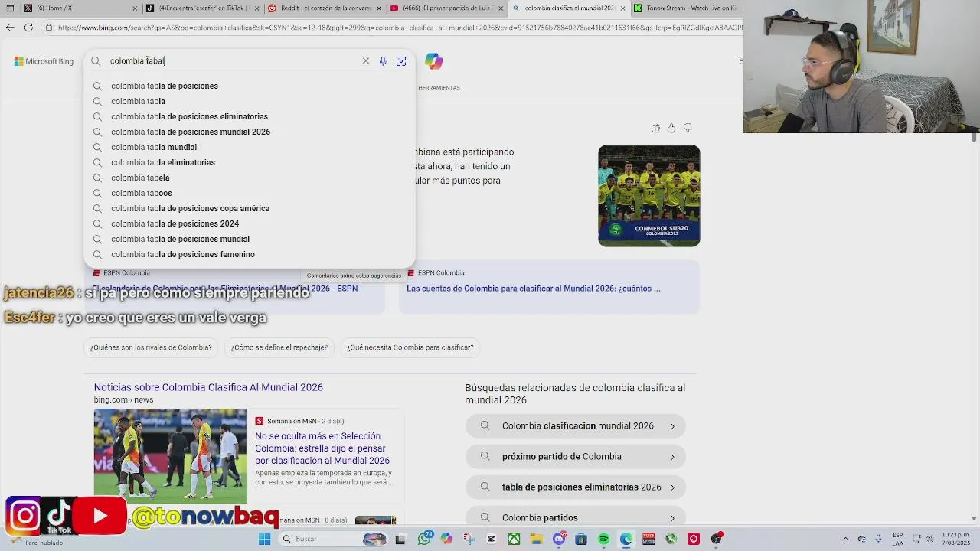This screenshot has width=980, height=551.
Task: Open Copilot app from the taskbar
Action: [x=447, y=539]
